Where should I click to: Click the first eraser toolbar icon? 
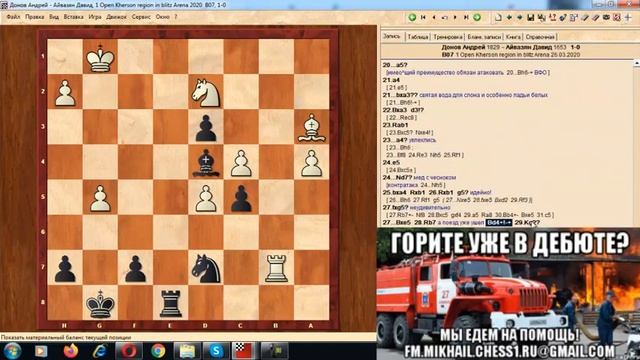(x=584, y=18)
